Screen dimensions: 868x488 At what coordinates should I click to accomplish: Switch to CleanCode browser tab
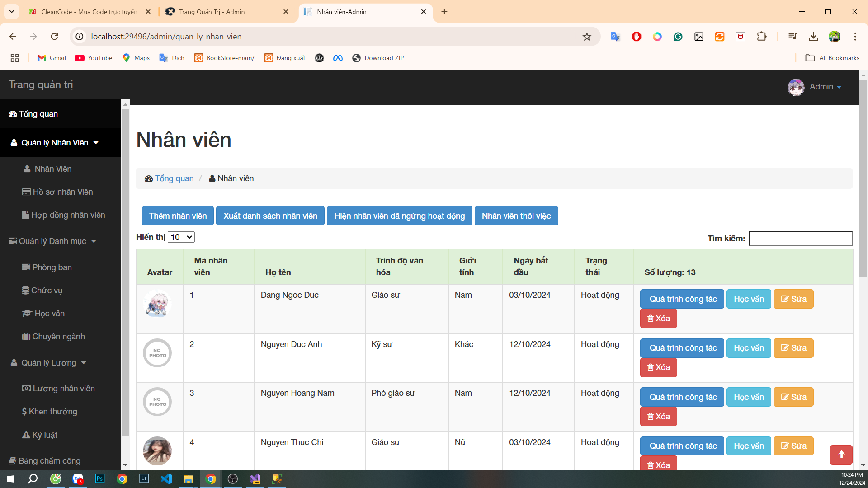[90, 12]
